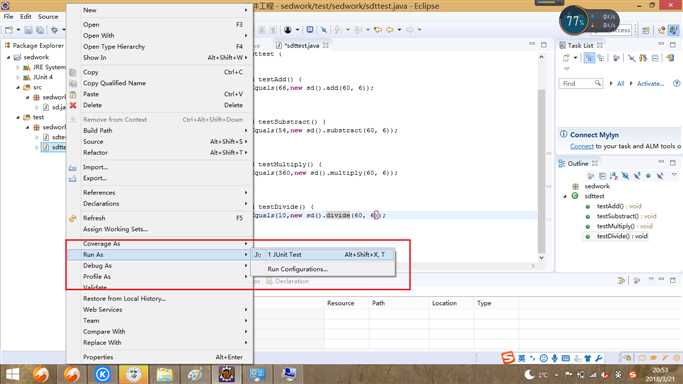Click the Import icon in context menu

(x=73, y=167)
